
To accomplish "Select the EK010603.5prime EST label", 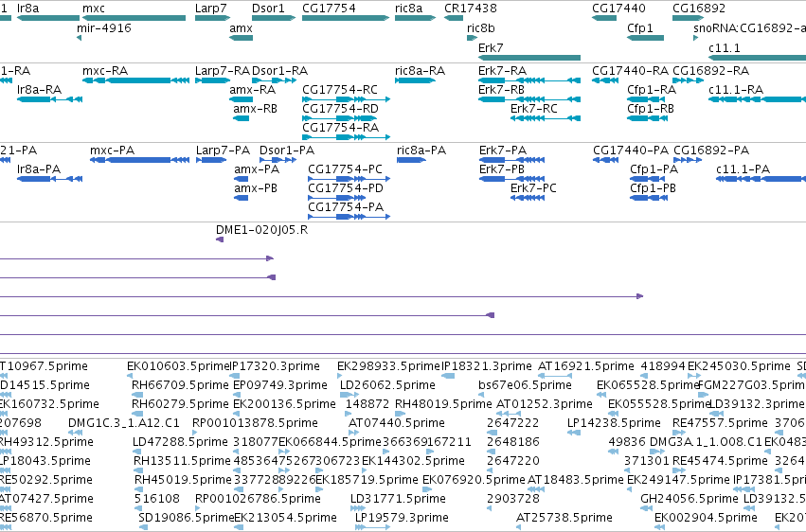I will [177, 365].
